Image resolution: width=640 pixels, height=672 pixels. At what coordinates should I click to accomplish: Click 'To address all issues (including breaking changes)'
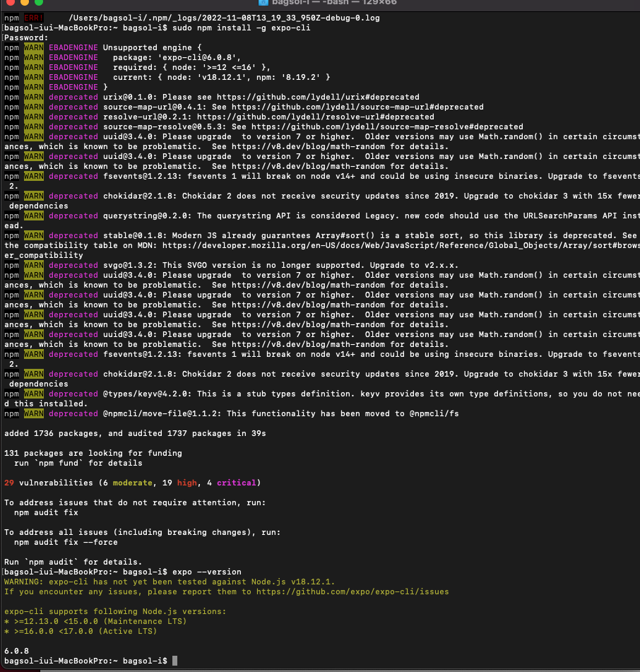[x=142, y=532]
